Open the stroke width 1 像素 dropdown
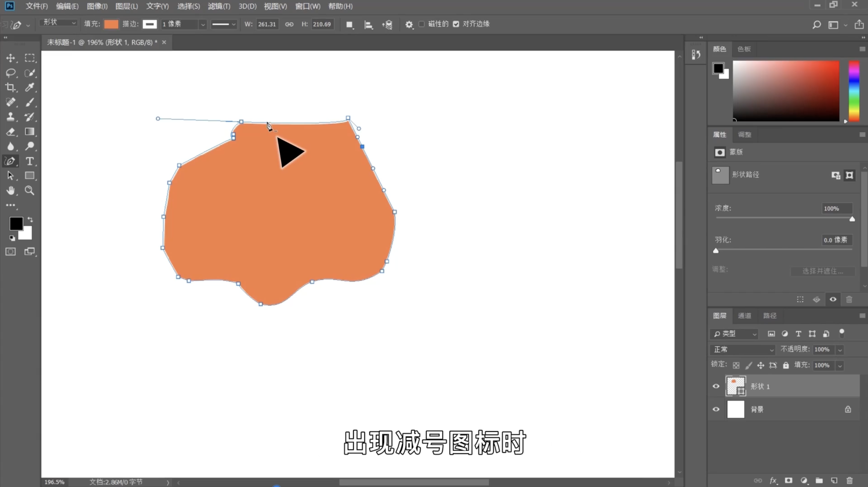 (203, 24)
